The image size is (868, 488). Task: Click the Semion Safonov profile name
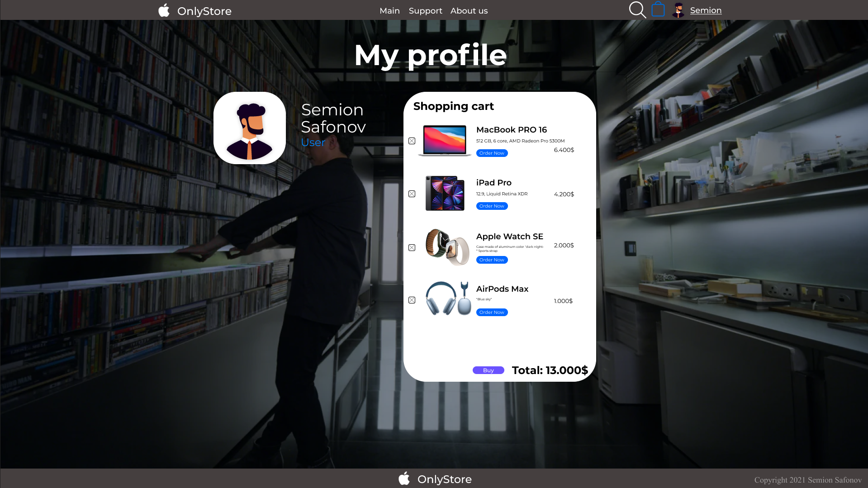333,118
